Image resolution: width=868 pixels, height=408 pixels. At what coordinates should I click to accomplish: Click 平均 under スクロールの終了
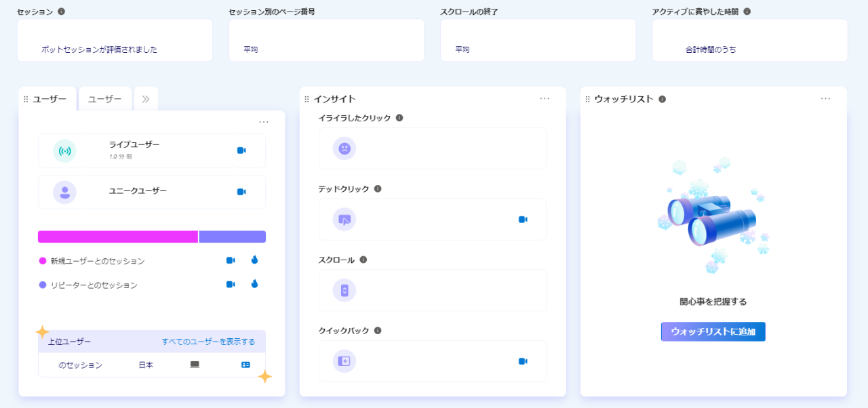click(x=462, y=49)
